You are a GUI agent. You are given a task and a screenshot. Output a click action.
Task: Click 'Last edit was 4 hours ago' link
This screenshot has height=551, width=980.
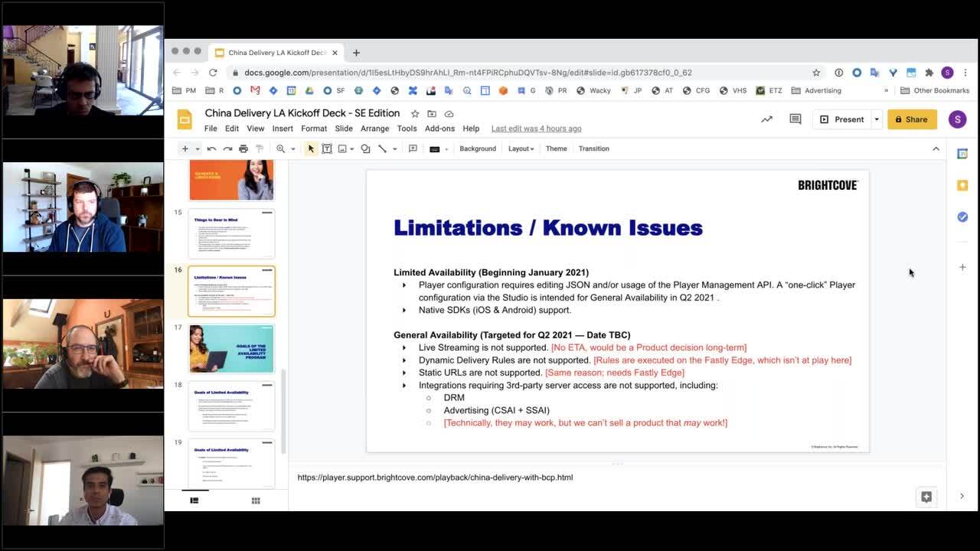[536, 129]
